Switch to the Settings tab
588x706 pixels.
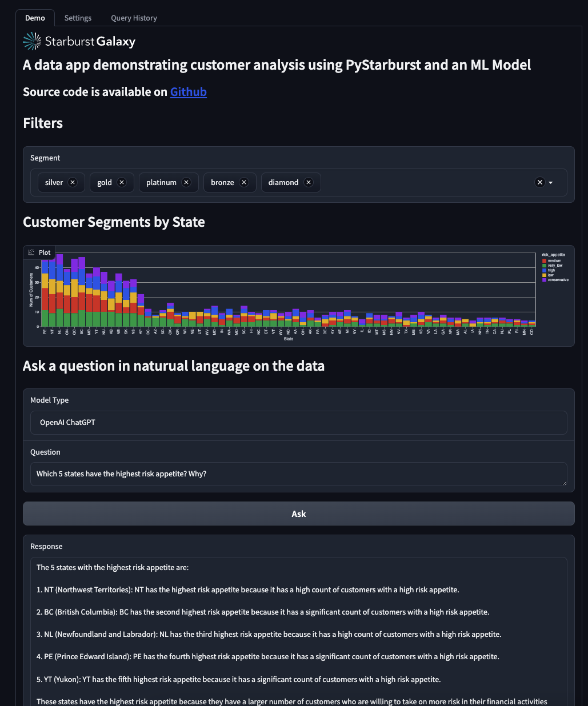point(78,18)
